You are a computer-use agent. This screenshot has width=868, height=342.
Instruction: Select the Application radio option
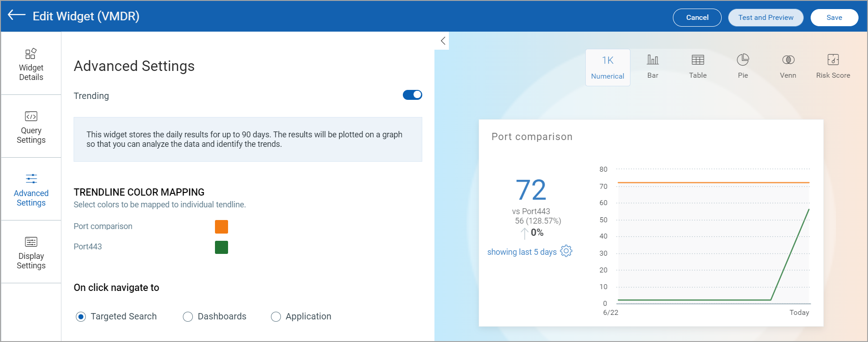(x=276, y=317)
